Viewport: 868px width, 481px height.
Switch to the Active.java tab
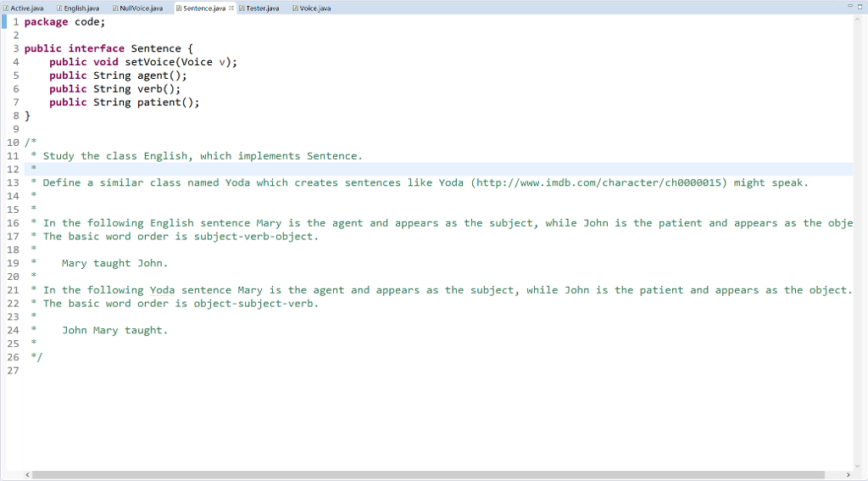point(23,8)
